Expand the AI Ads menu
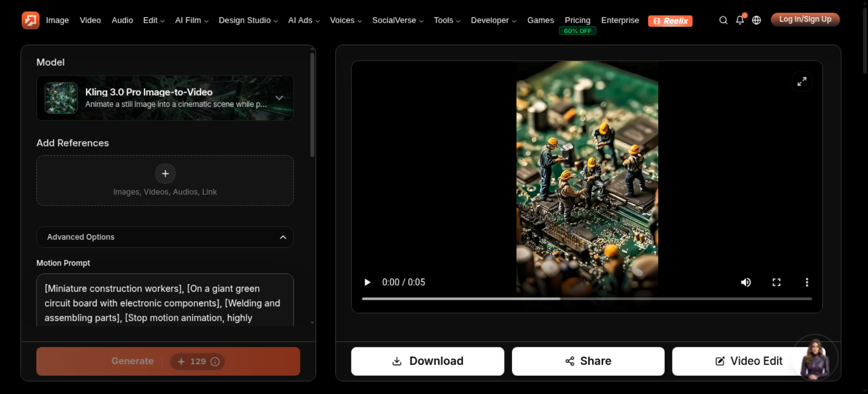This screenshot has width=868, height=394. coord(304,20)
